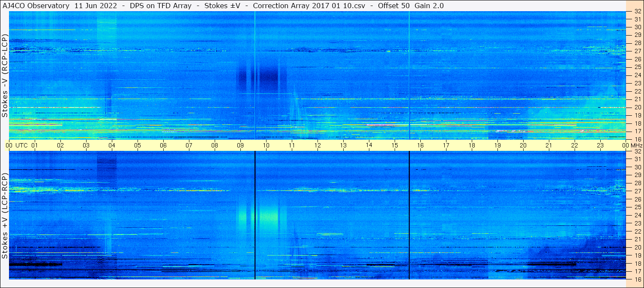Click the '08' hour tick on time axis
Screen dimensions: 644x288
[x=215, y=145]
